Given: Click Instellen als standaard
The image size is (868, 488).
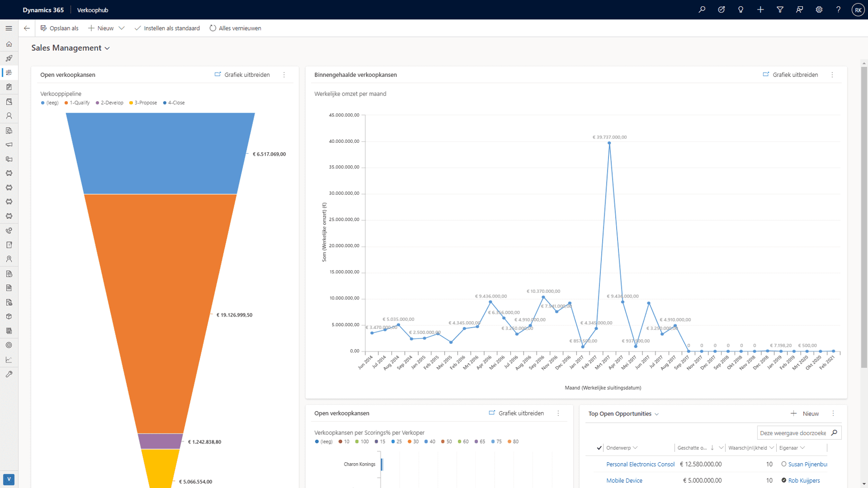Looking at the screenshot, I should click(x=167, y=28).
